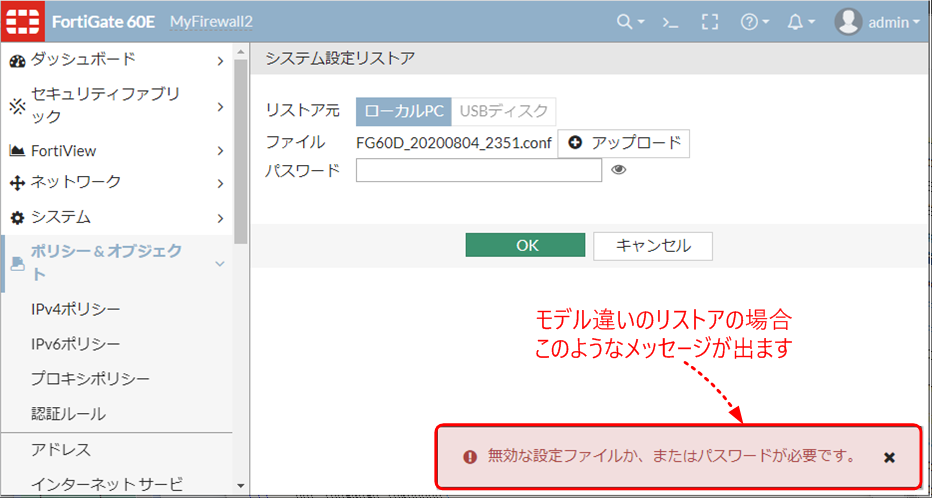
Task: Click the red error exclamation icon
Action: 470,457
